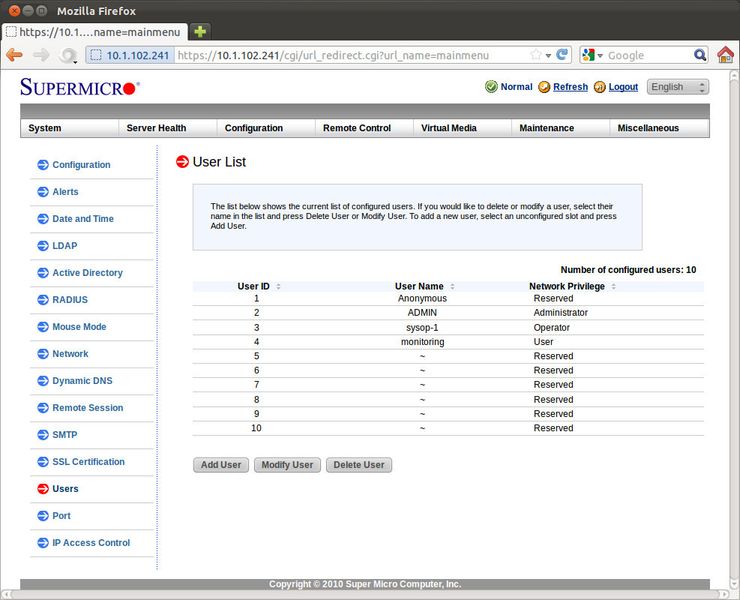Open the Virtual Media menu
Screen dimensions: 740x600
click(x=462, y=128)
